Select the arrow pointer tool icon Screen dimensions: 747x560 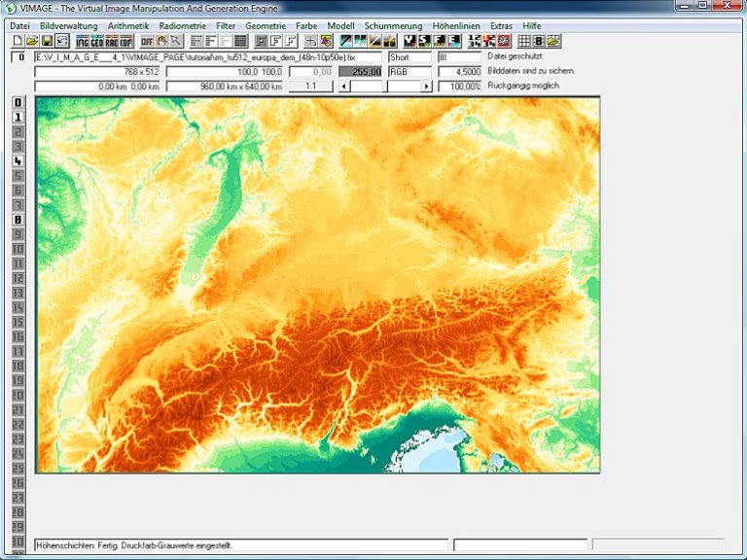click(176, 41)
